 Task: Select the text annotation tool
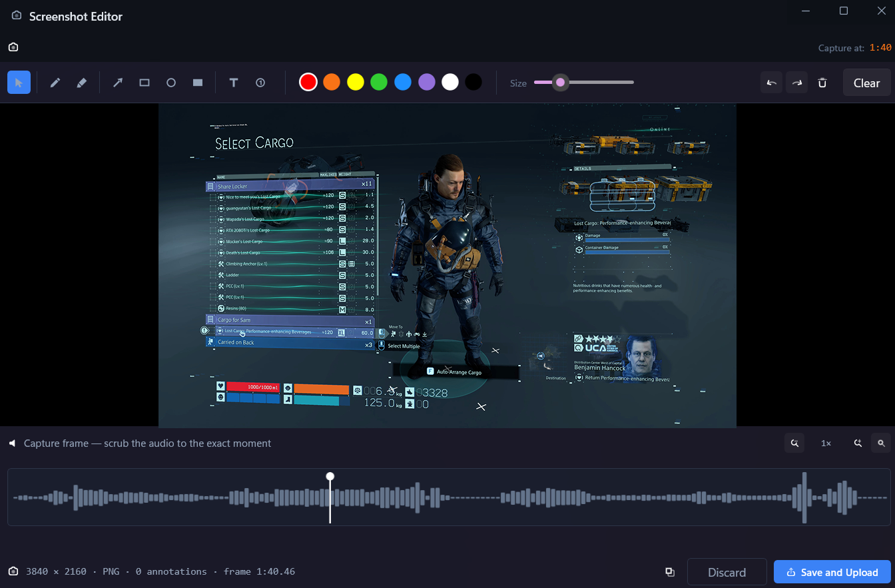[x=234, y=83]
